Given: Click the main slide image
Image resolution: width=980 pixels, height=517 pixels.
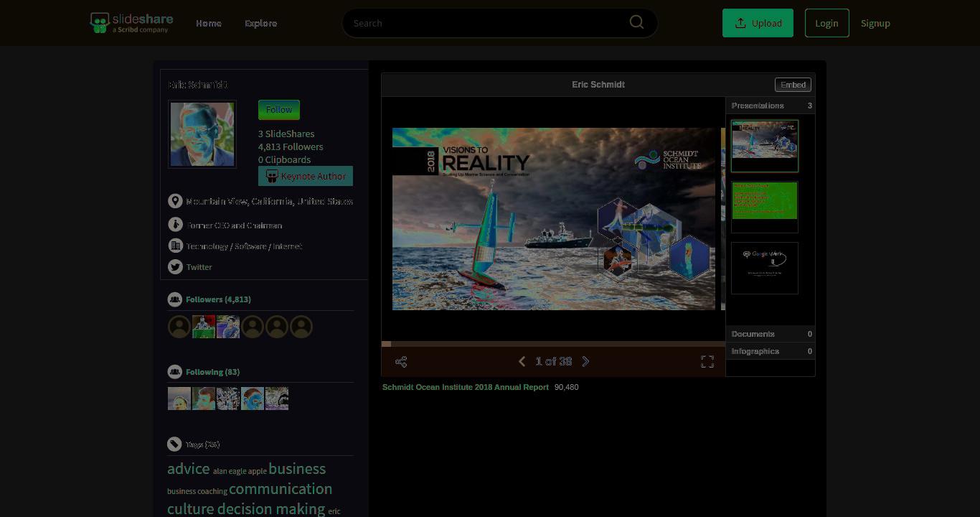Looking at the screenshot, I should (x=554, y=219).
